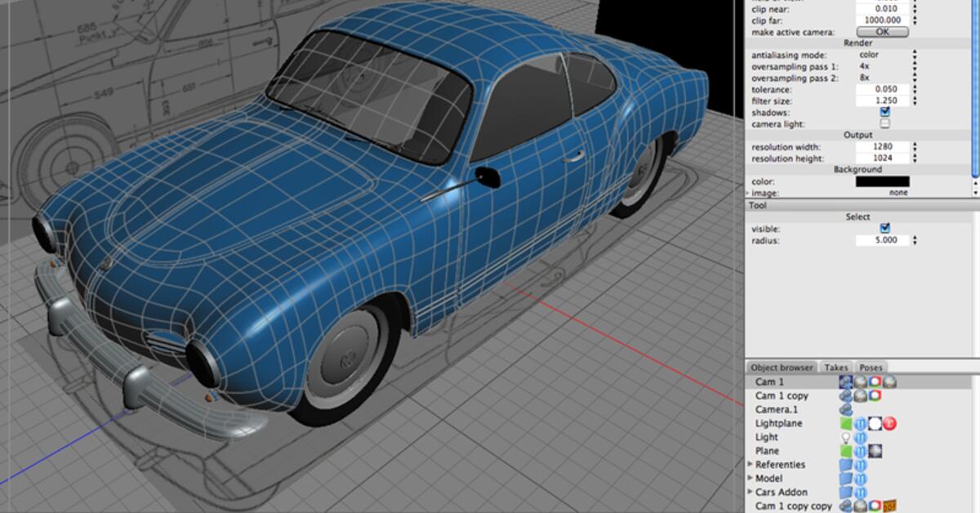Enable the camera light checkbox
This screenshot has width=980, height=513.
click(884, 123)
